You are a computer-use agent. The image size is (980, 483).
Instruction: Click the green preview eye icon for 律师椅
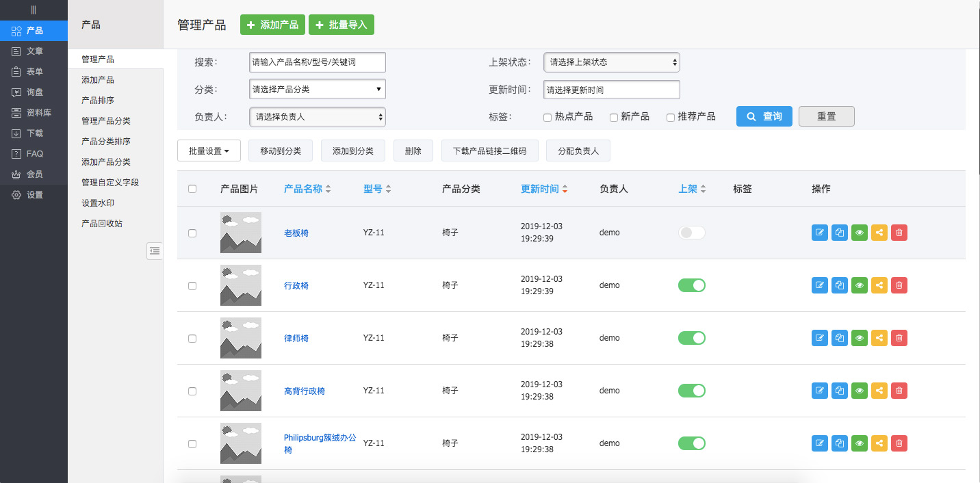pos(860,338)
